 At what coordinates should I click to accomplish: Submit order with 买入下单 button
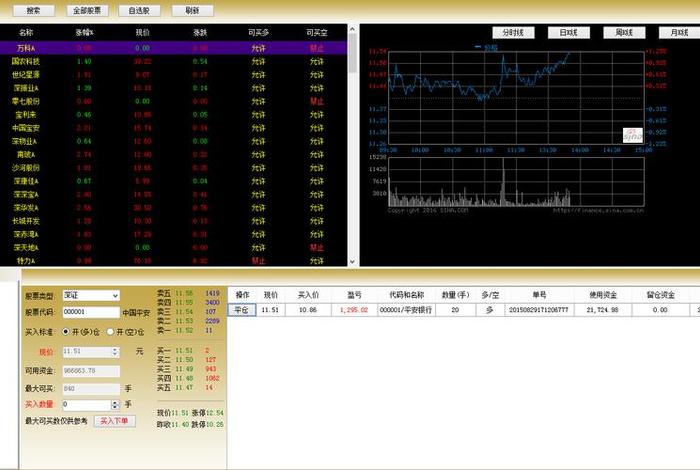(x=115, y=421)
